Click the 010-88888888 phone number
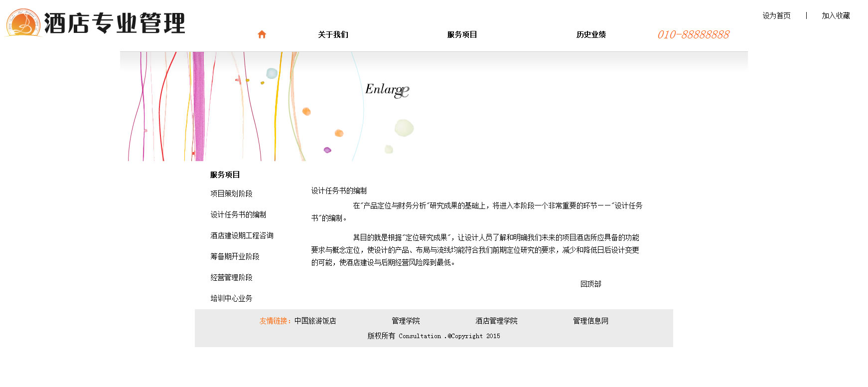The height and width of the screenshot is (387, 868). point(693,34)
